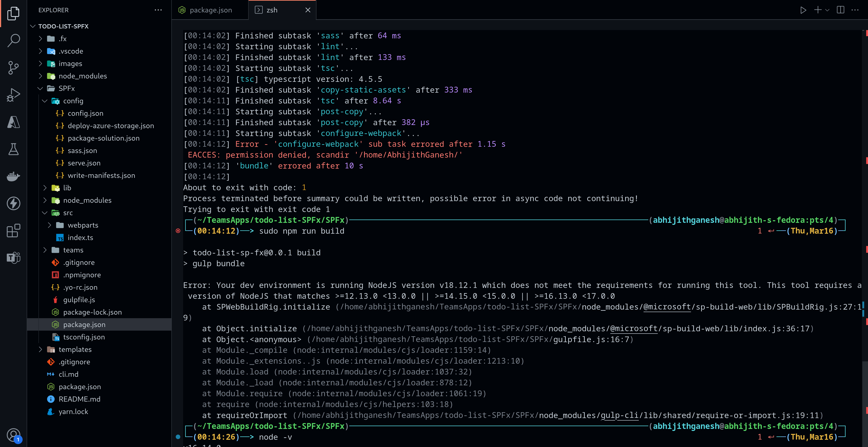This screenshot has width=868, height=447.
Task: Open the Docker view
Action: point(14,176)
